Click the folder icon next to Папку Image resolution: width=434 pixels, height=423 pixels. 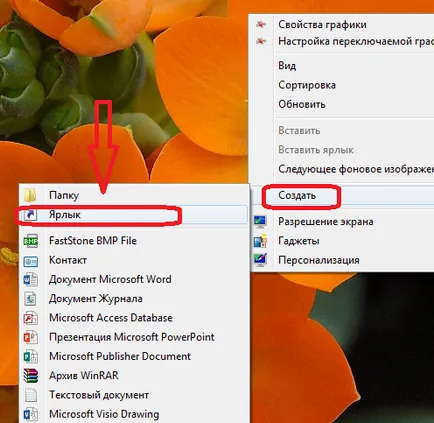tap(30, 195)
